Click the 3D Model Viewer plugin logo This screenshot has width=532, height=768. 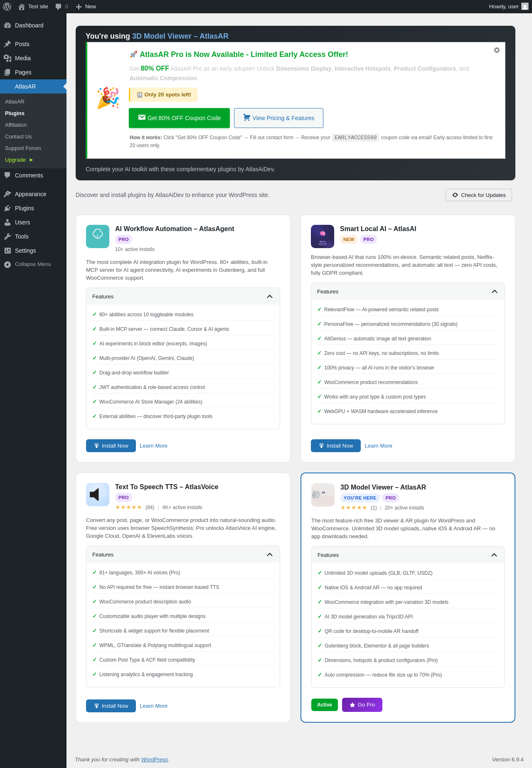[x=323, y=495]
